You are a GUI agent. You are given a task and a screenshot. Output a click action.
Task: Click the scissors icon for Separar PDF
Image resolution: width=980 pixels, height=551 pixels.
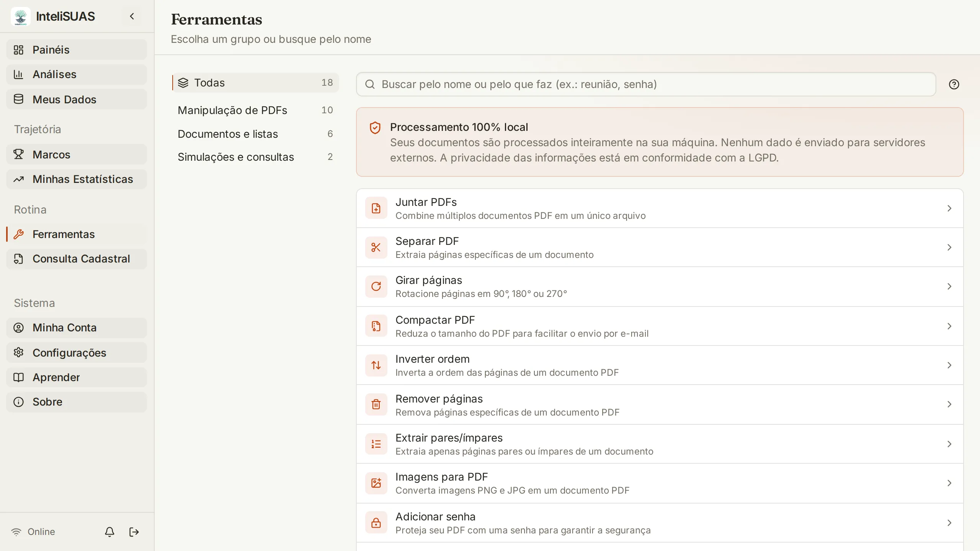click(376, 247)
